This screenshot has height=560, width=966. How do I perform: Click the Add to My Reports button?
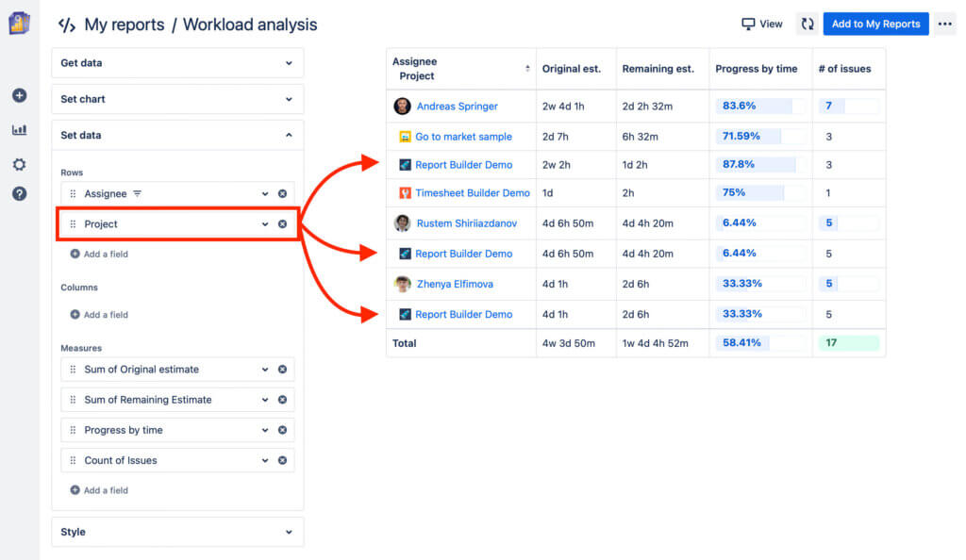point(875,24)
